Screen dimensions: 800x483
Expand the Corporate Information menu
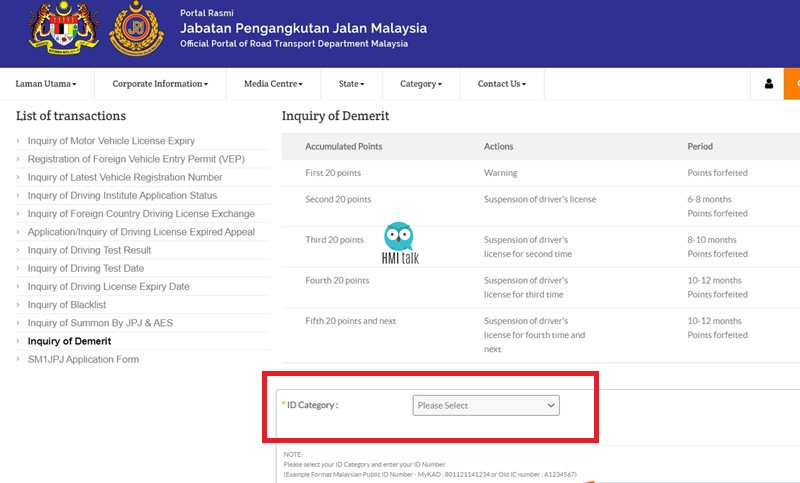[160, 84]
